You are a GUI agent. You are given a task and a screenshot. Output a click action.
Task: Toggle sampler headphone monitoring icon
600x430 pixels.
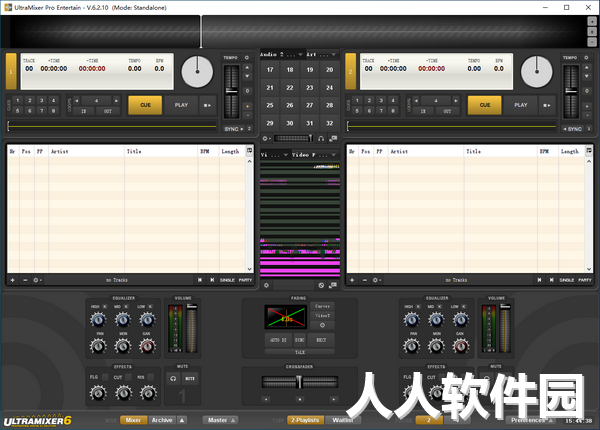pyautogui.click(x=321, y=138)
